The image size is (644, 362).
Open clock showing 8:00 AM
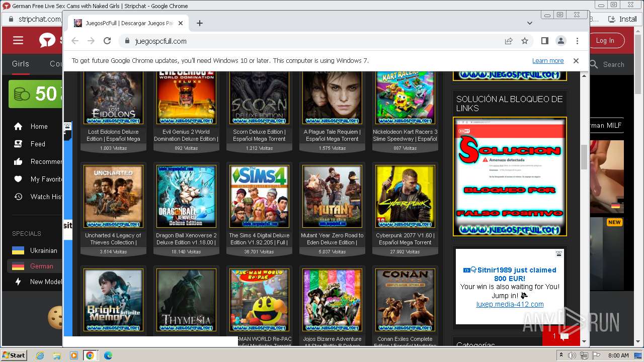pos(618,355)
